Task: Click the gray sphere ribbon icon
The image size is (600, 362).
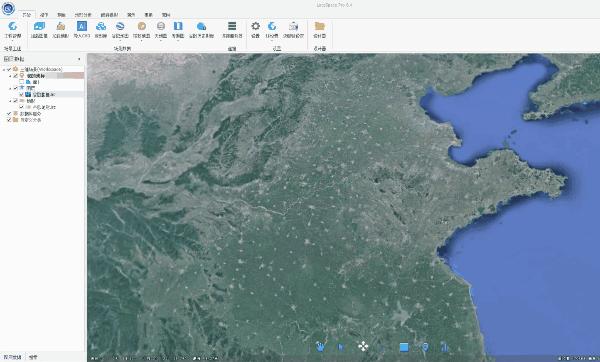Action: 161,26
